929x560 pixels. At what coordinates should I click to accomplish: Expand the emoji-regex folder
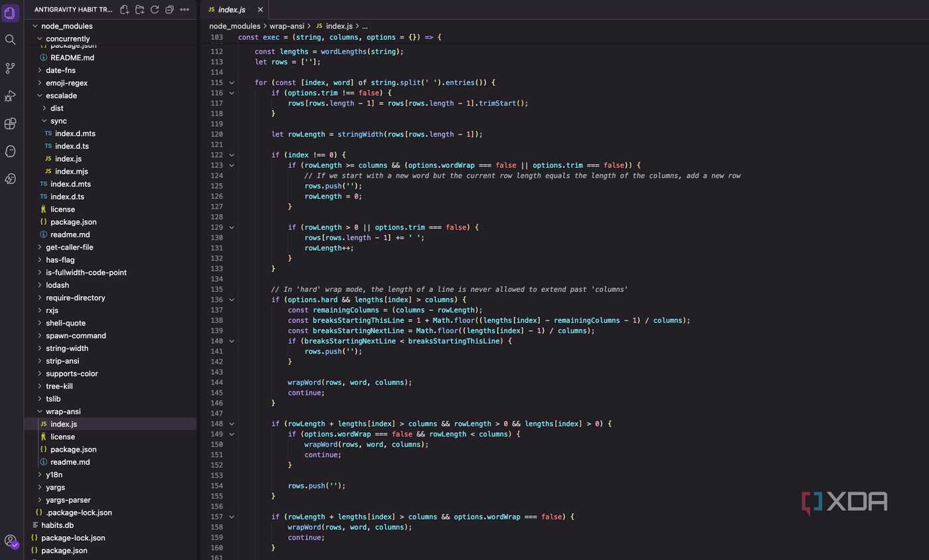pos(66,83)
